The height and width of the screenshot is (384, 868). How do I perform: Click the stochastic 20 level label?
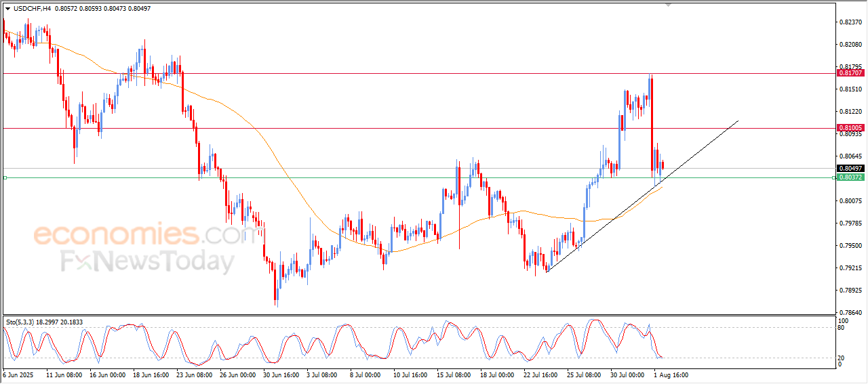point(842,357)
